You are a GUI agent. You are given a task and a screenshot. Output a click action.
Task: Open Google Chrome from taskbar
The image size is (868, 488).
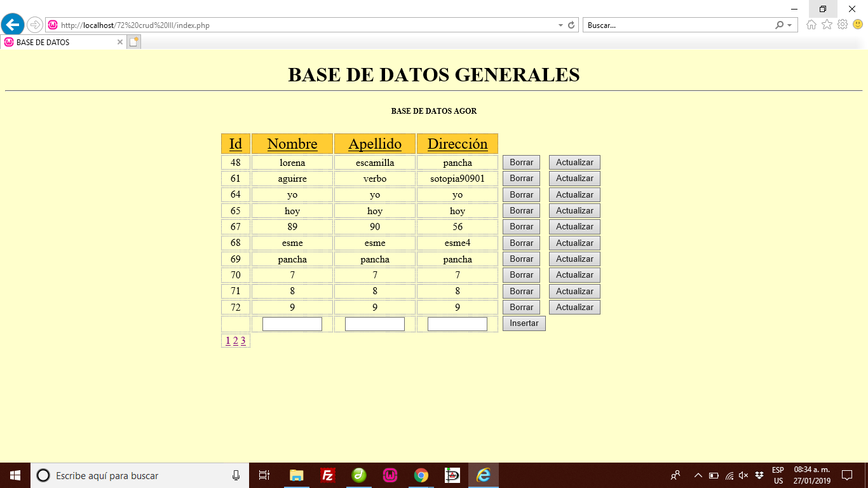(421, 475)
